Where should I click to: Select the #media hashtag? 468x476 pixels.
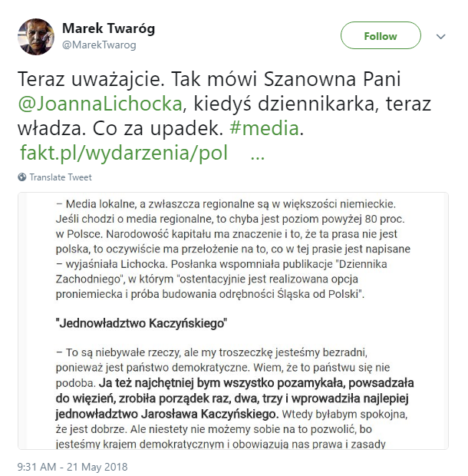click(265, 128)
